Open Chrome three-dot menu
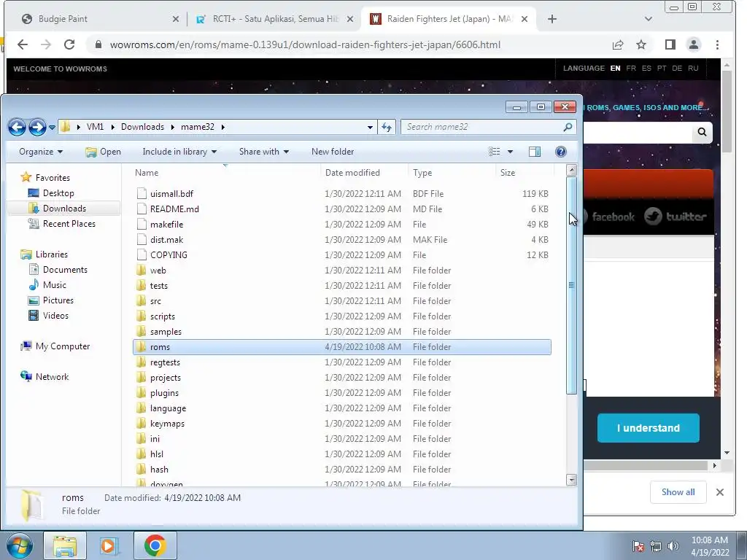The width and height of the screenshot is (747, 560). tap(717, 44)
